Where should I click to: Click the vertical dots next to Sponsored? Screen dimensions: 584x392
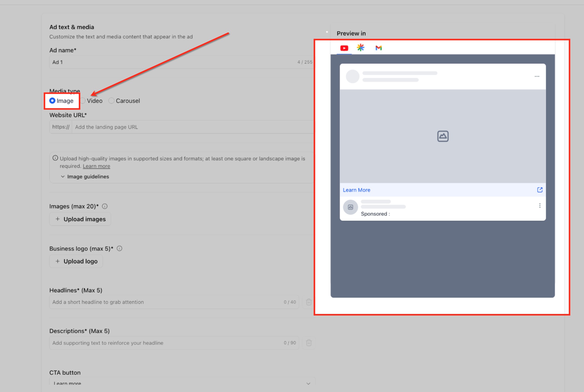pyautogui.click(x=540, y=206)
